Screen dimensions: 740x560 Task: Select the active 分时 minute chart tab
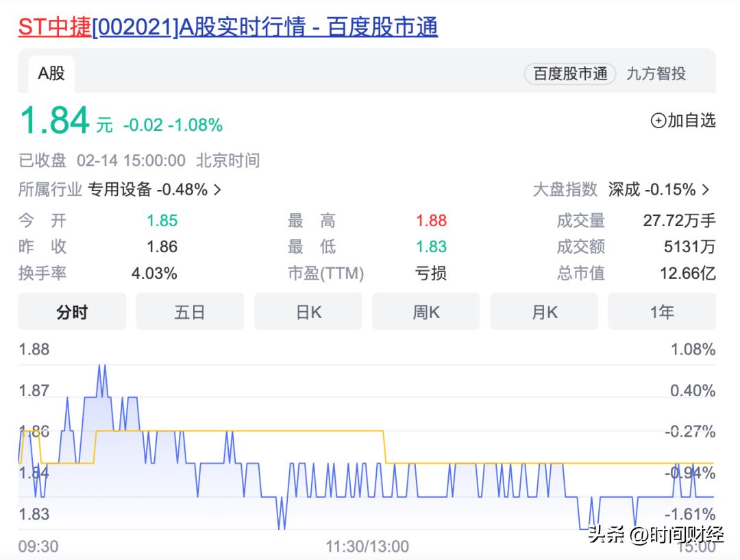click(72, 311)
